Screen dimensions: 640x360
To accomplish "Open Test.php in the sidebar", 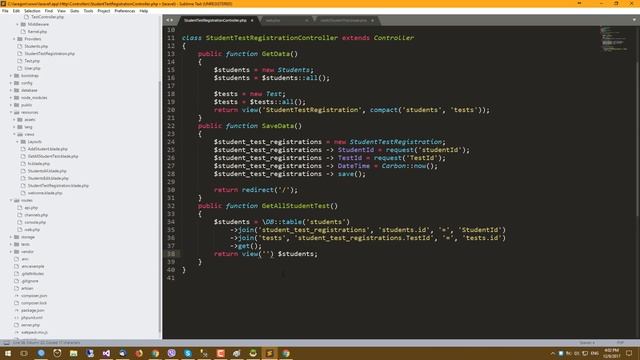I will (x=32, y=61).
